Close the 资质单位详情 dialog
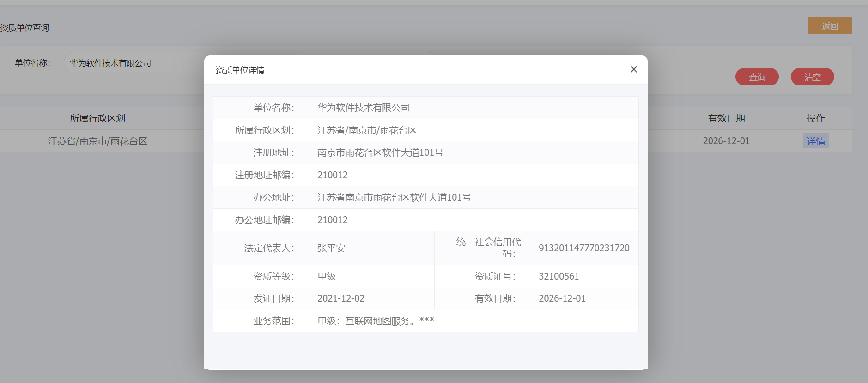 pos(634,69)
